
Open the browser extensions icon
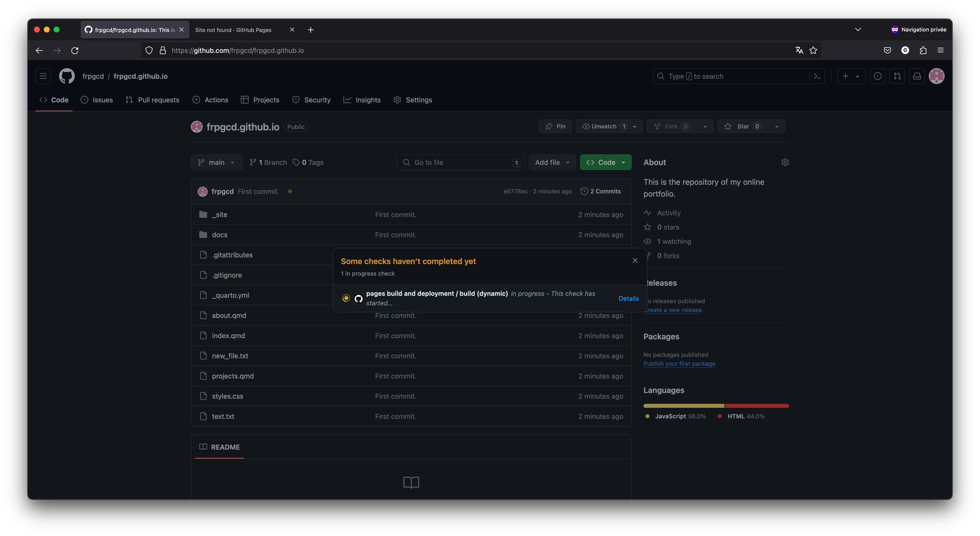coord(923,50)
